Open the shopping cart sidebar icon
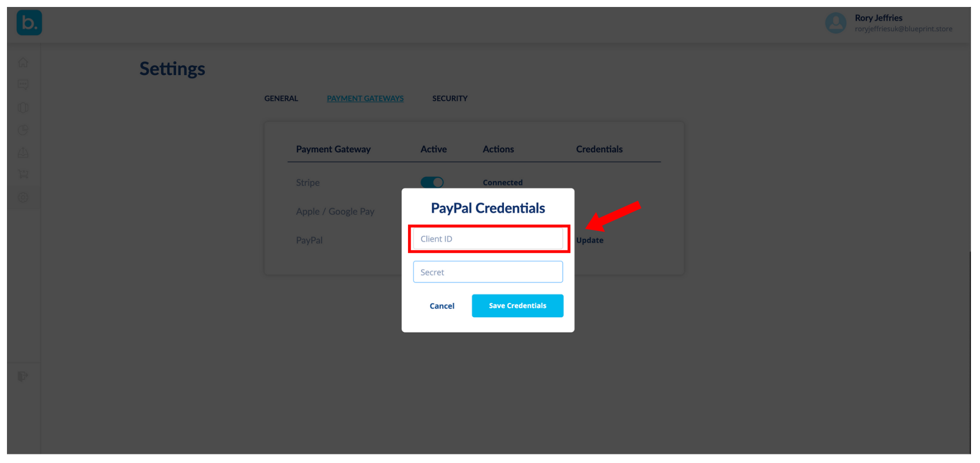This screenshot has width=980, height=463. pos(23,175)
